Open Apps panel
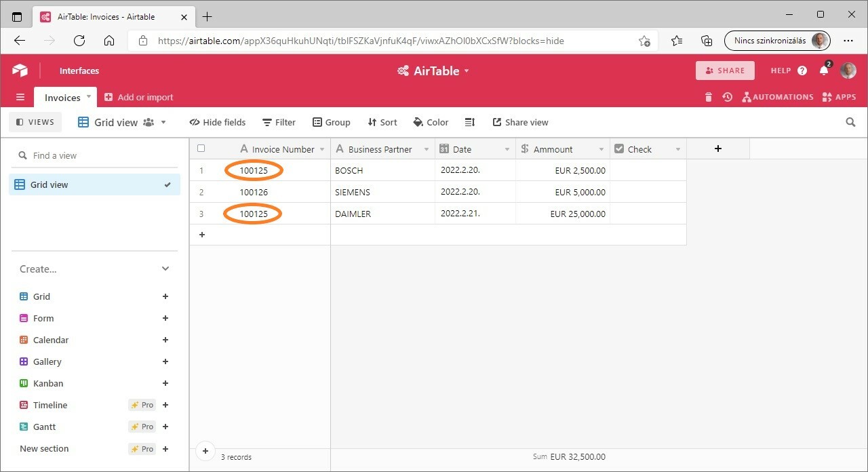 pyautogui.click(x=839, y=97)
